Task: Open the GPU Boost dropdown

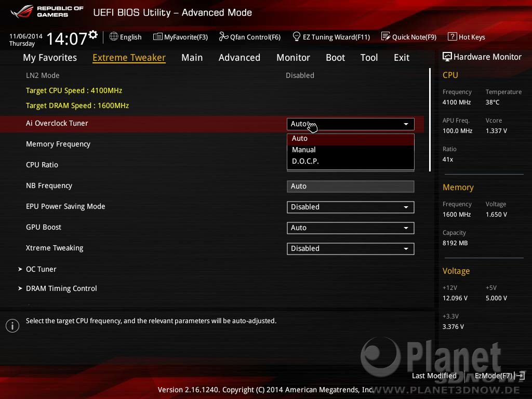Action: tap(351, 228)
